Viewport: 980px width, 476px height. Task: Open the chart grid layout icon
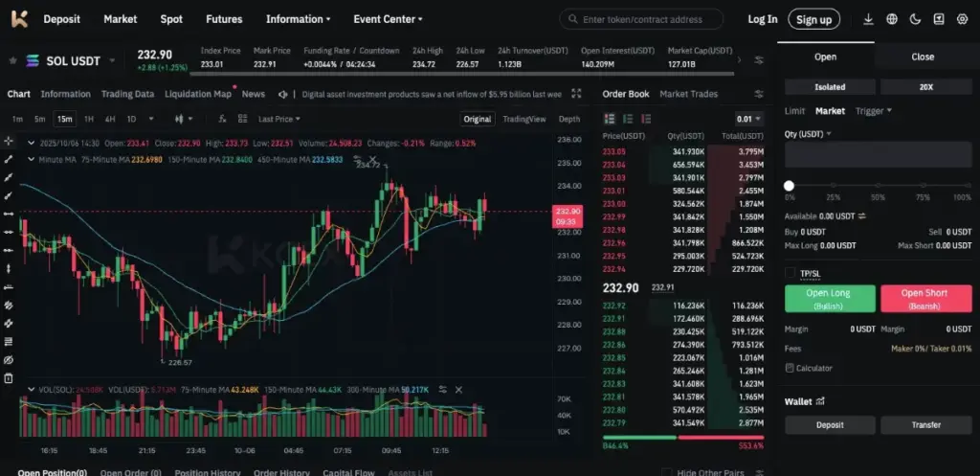(x=242, y=119)
